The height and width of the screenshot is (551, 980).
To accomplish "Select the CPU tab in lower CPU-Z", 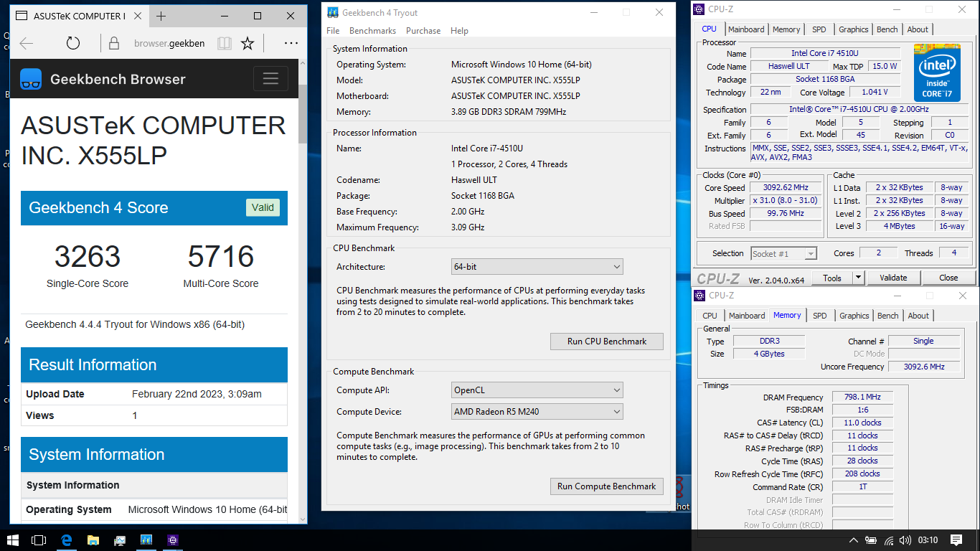I will pyautogui.click(x=710, y=316).
